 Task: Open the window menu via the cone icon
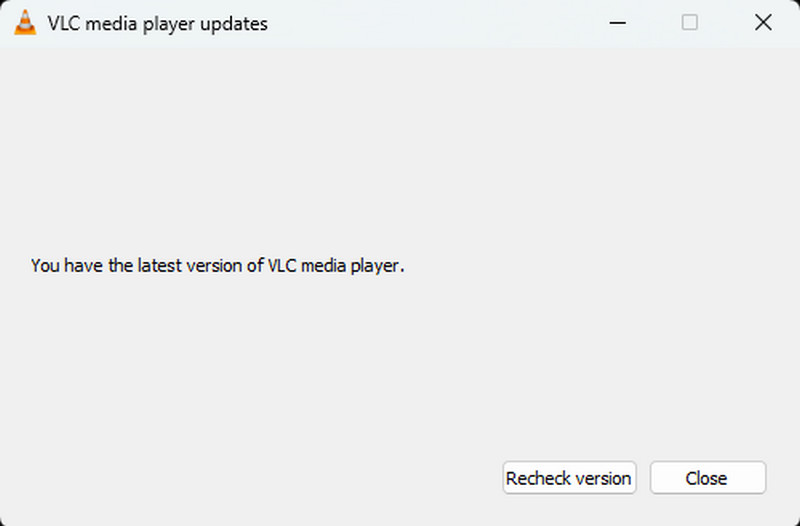pos(25,23)
